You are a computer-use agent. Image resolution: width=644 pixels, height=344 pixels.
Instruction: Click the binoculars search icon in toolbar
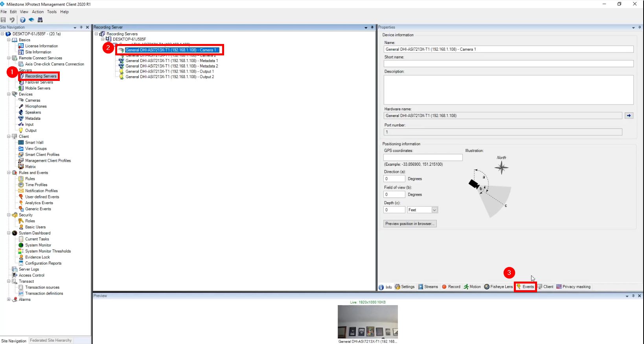[40, 20]
